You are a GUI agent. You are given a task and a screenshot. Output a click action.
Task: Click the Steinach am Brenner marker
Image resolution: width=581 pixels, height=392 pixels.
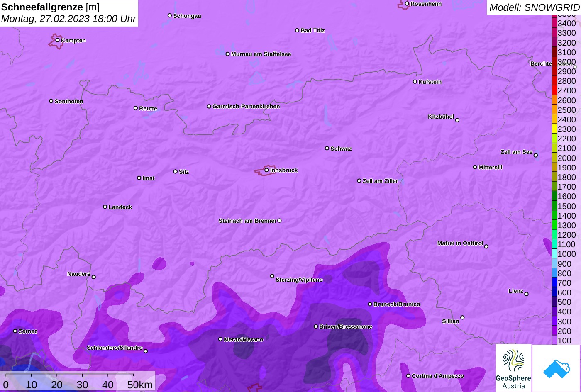click(279, 221)
